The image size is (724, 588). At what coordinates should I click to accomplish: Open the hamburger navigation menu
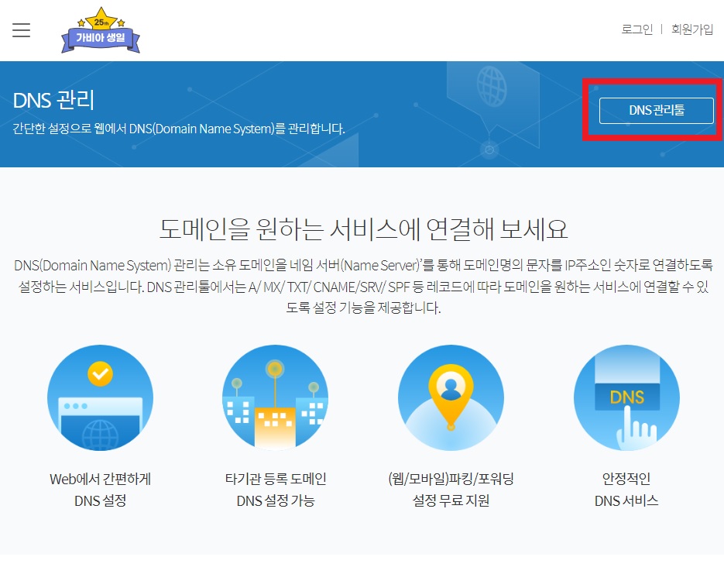(21, 30)
